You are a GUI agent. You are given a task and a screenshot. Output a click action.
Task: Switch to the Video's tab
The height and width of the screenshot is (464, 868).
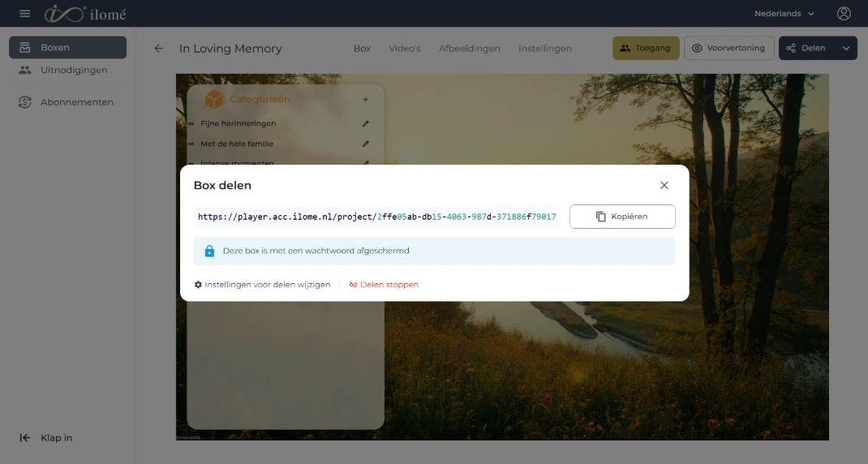(405, 49)
